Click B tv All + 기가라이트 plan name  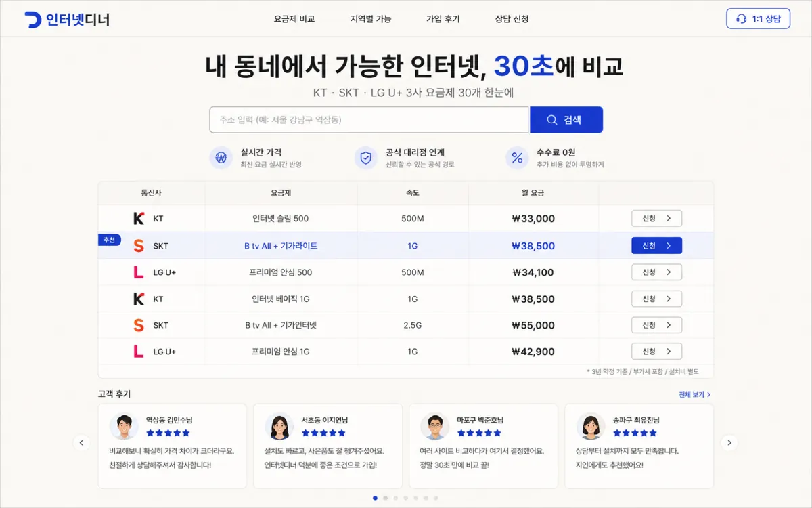point(281,246)
